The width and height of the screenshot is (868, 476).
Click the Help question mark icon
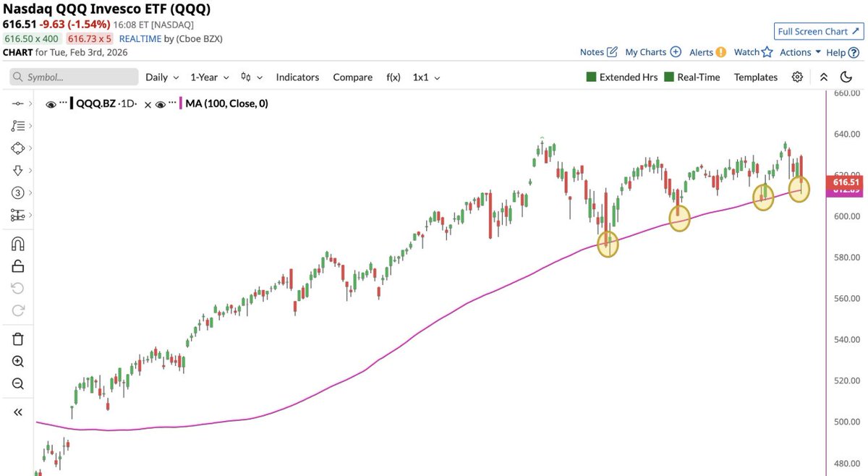point(853,52)
